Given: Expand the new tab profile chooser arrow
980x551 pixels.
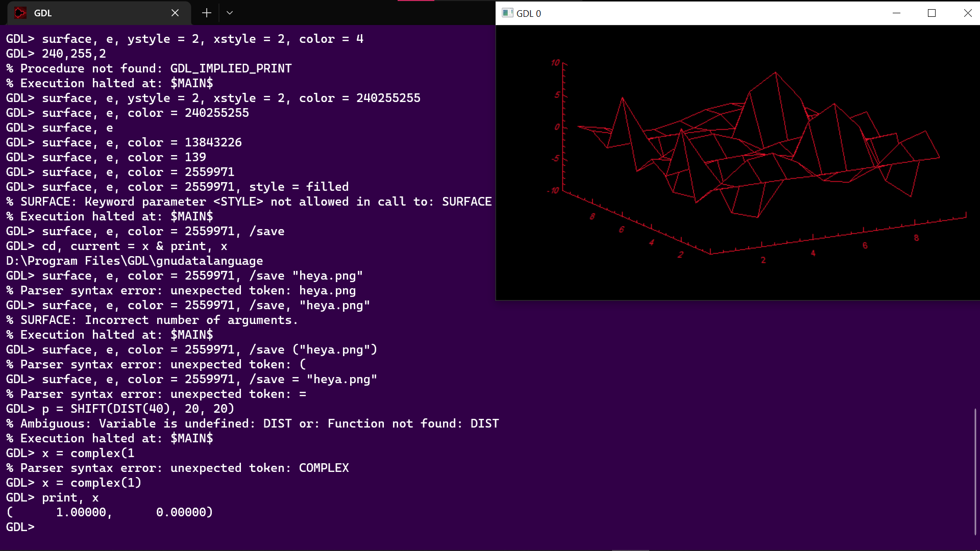Looking at the screenshot, I should (x=229, y=12).
